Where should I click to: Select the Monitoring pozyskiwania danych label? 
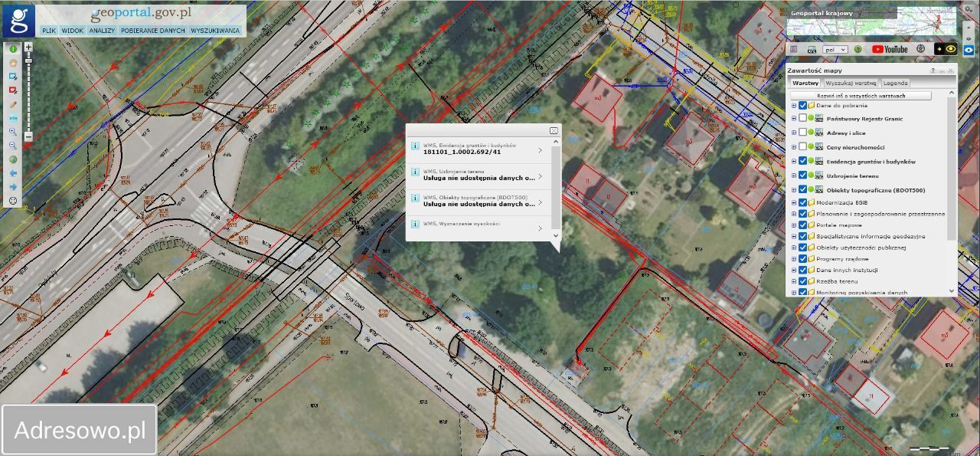pos(862,293)
